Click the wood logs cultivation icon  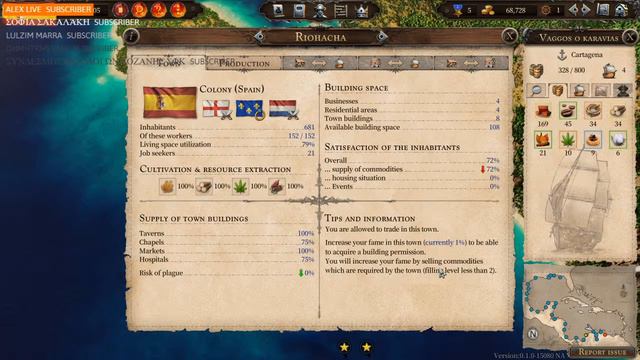click(x=204, y=187)
